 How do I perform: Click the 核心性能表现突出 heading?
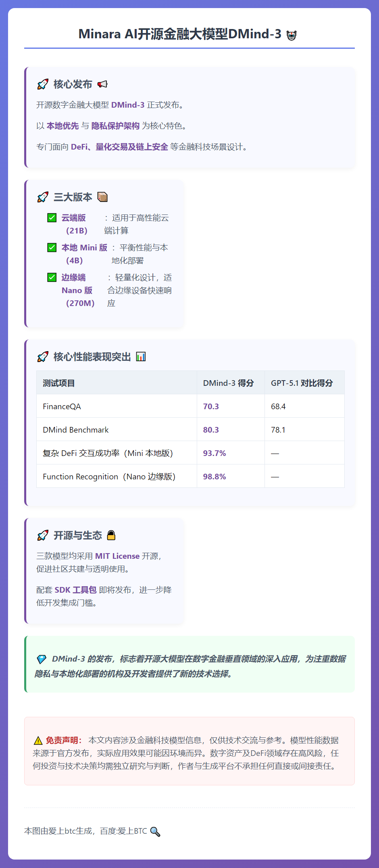point(92,357)
